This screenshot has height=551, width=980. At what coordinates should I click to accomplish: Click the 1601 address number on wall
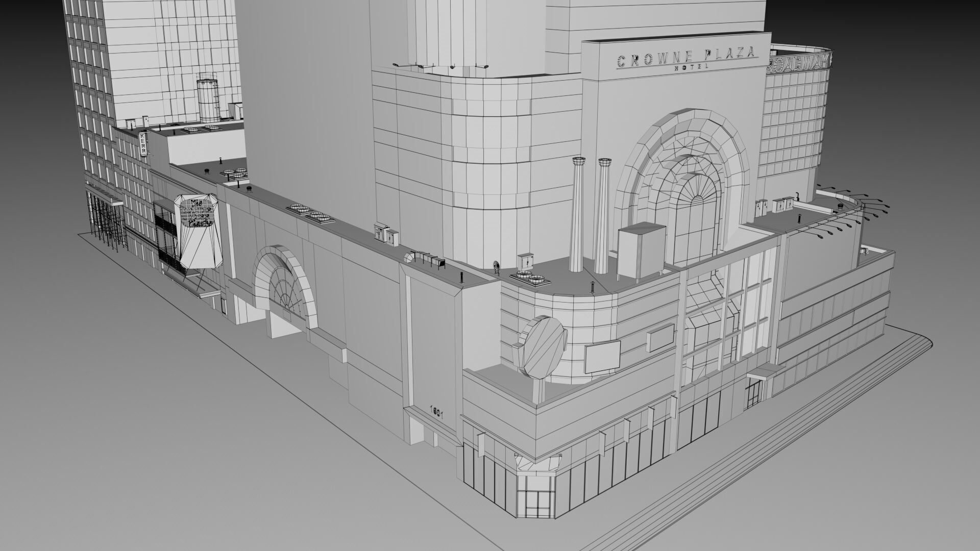[x=436, y=411]
